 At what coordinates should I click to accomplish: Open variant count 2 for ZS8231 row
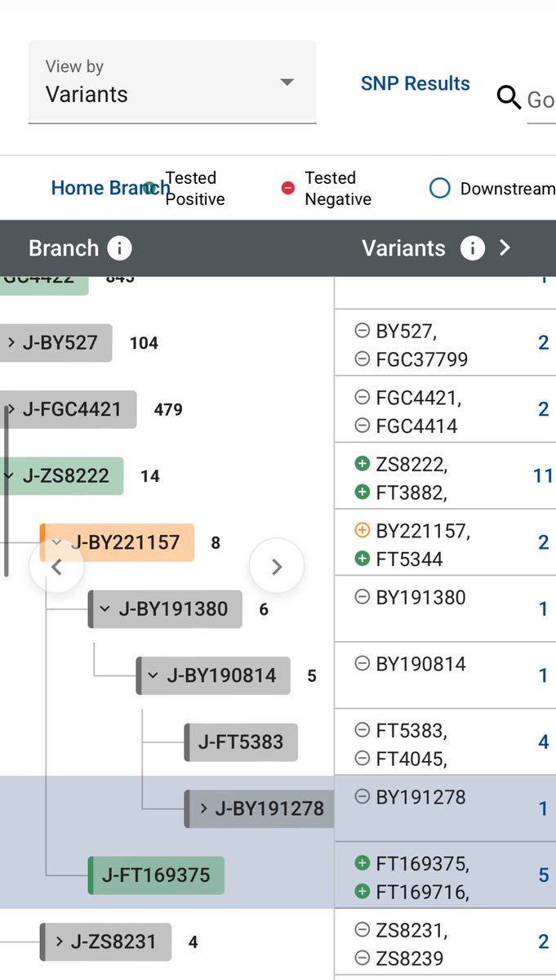click(x=544, y=942)
